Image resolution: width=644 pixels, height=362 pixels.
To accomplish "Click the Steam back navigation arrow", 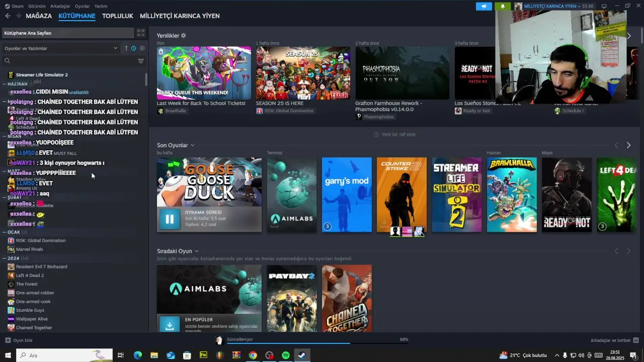I will tap(8, 16).
